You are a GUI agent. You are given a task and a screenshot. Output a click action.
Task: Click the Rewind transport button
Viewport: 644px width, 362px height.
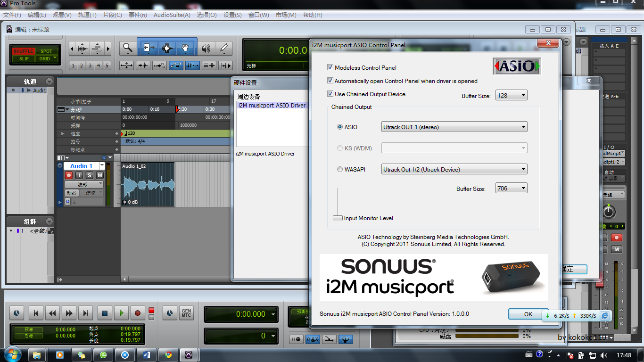[53, 313]
